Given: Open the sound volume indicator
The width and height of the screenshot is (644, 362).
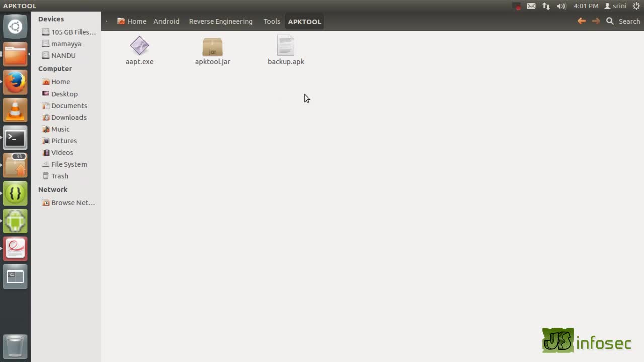Looking at the screenshot, I should pos(561,6).
